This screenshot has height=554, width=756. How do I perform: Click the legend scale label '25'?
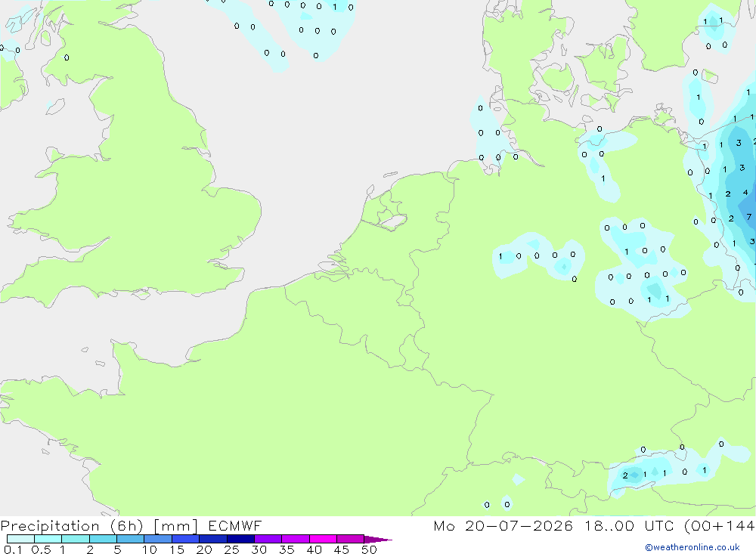click(232, 549)
